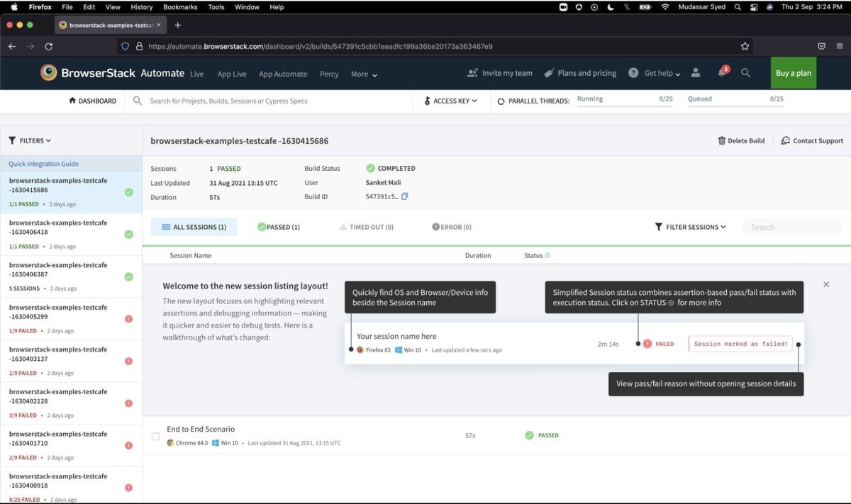The height and width of the screenshot is (504, 851).
Task: Click the Session Name column header
Action: click(190, 255)
